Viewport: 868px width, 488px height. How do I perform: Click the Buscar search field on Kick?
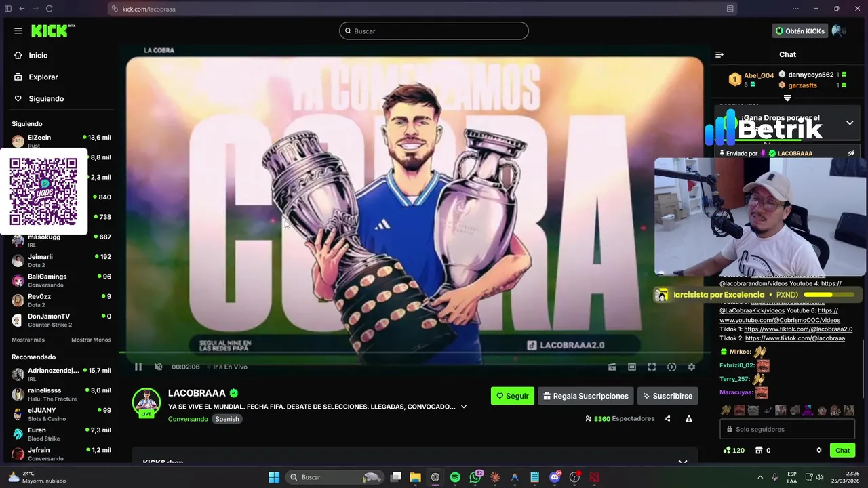click(x=434, y=31)
